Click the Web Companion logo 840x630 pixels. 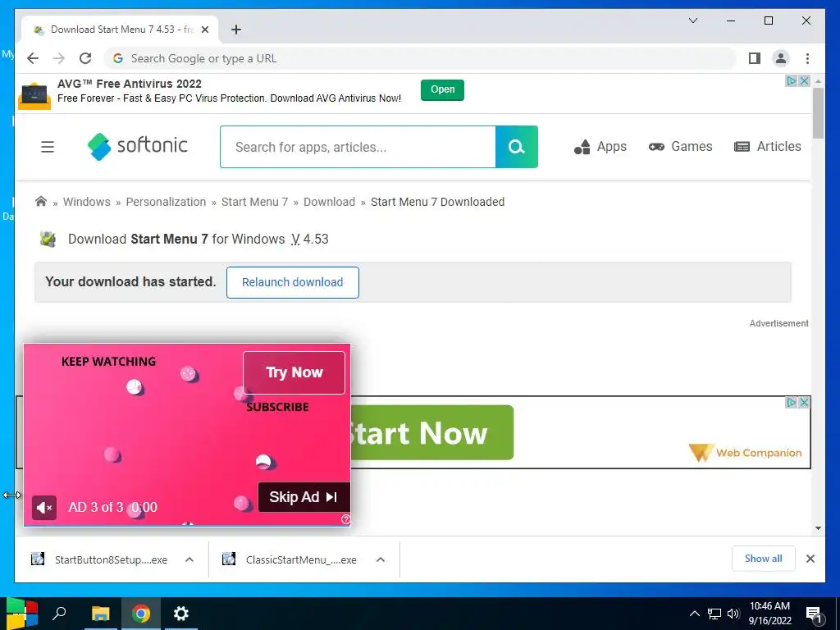[745, 453]
